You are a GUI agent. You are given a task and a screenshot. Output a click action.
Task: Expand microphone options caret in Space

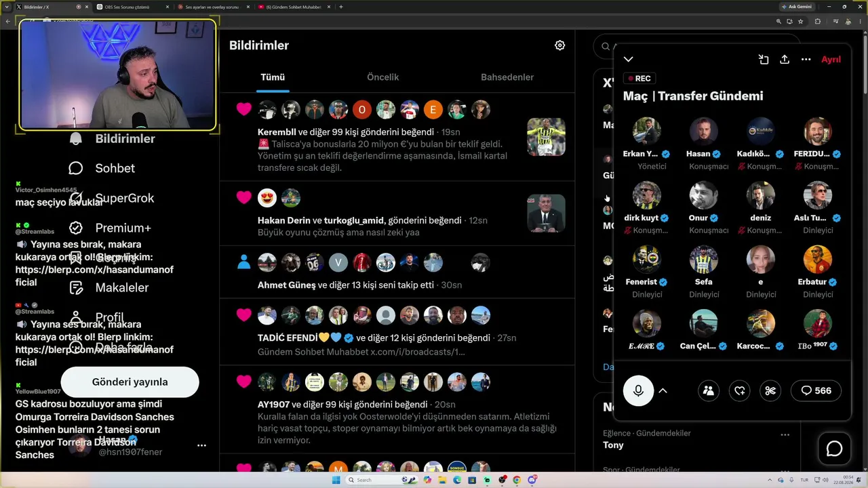pyautogui.click(x=663, y=390)
